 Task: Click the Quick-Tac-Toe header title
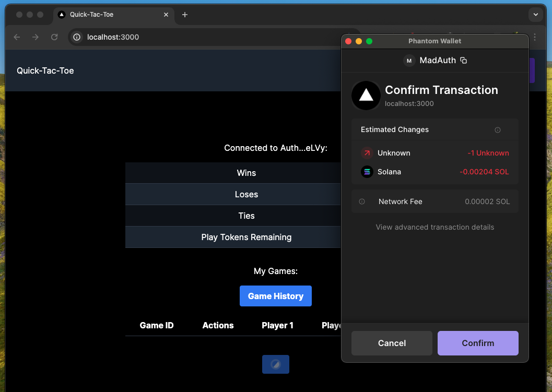coord(45,71)
